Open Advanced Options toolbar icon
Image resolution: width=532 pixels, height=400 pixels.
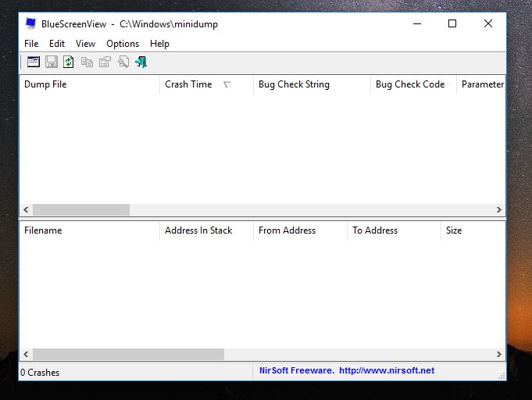click(x=34, y=62)
